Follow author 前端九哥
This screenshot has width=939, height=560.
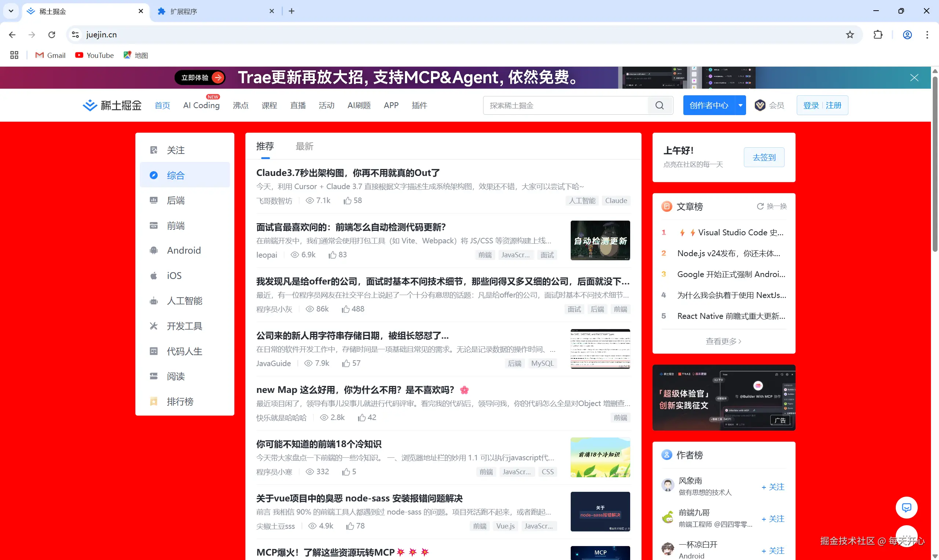pyautogui.click(x=772, y=519)
